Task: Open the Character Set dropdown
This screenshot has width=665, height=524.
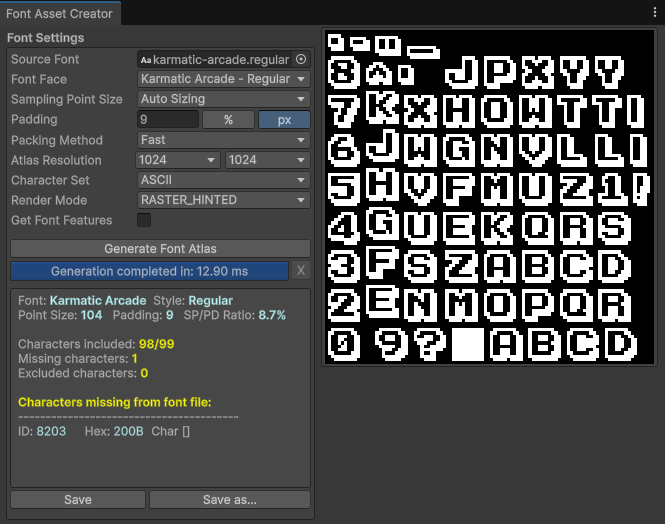Action: tap(223, 180)
